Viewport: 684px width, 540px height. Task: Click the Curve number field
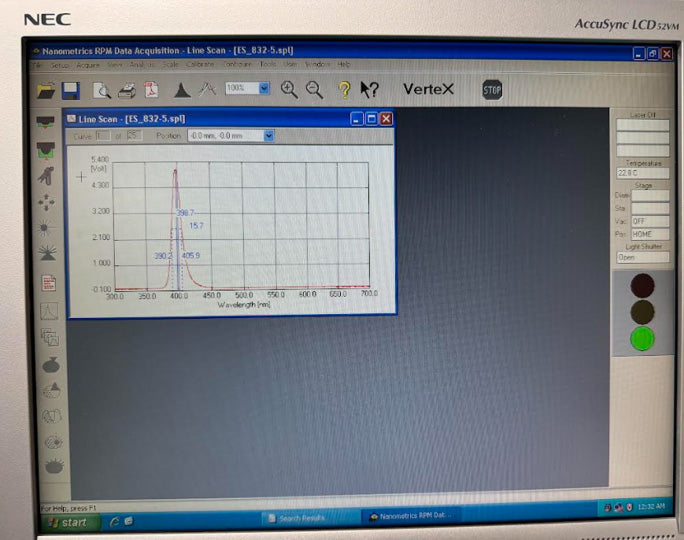pyautogui.click(x=103, y=136)
